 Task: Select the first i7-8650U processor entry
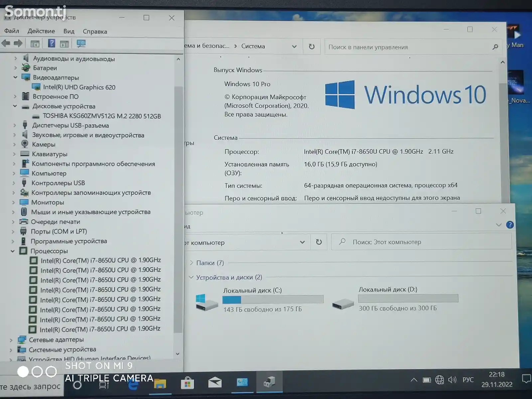pos(101,260)
